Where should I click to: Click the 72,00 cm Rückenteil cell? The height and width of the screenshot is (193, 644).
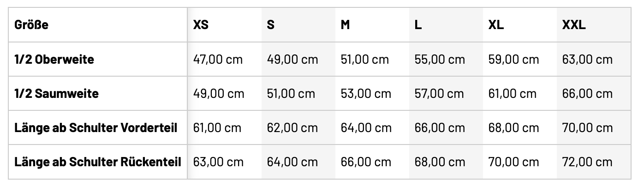coord(587,162)
